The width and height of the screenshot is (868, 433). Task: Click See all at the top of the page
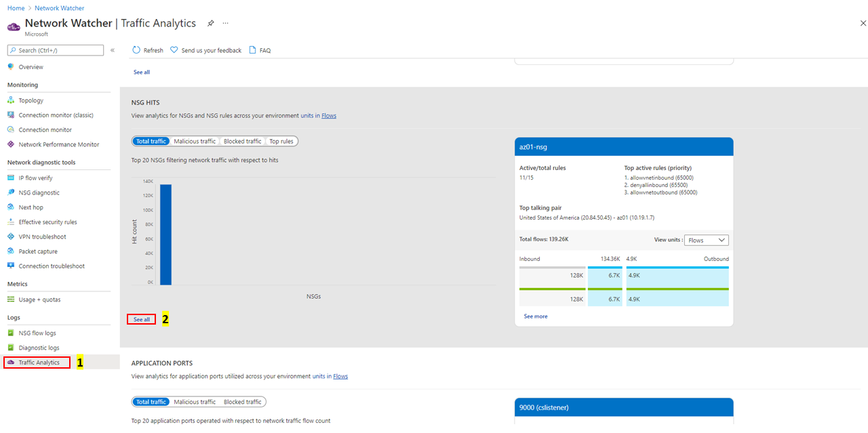coord(142,72)
